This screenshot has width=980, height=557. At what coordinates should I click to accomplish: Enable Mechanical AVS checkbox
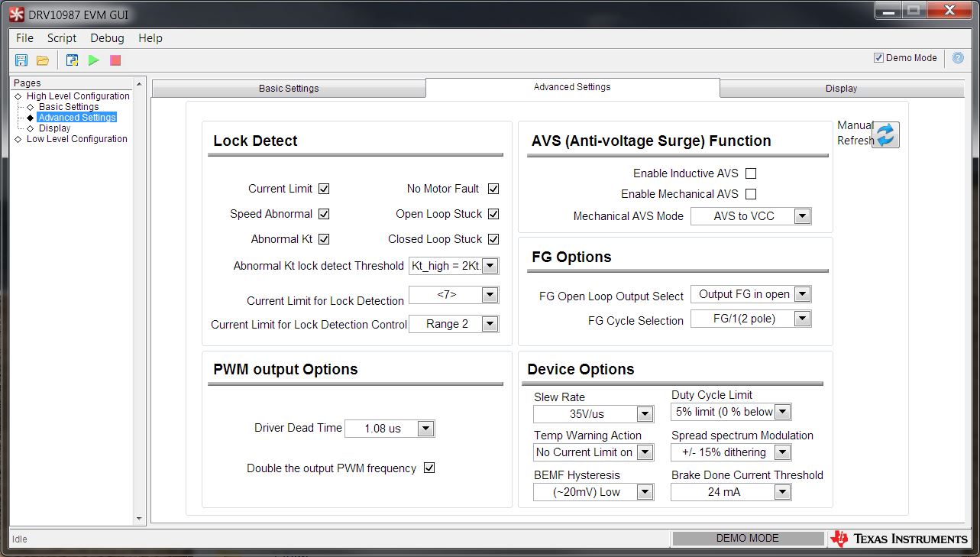pos(751,194)
